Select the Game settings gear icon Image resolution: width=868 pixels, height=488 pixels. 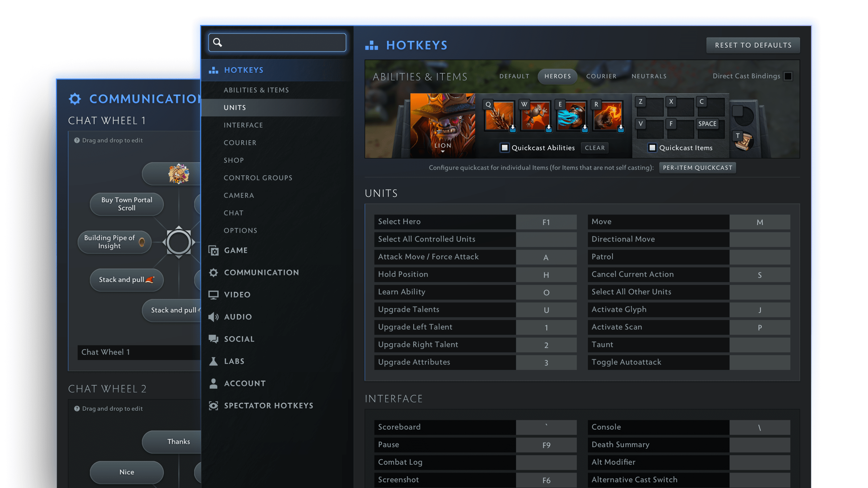[213, 250]
